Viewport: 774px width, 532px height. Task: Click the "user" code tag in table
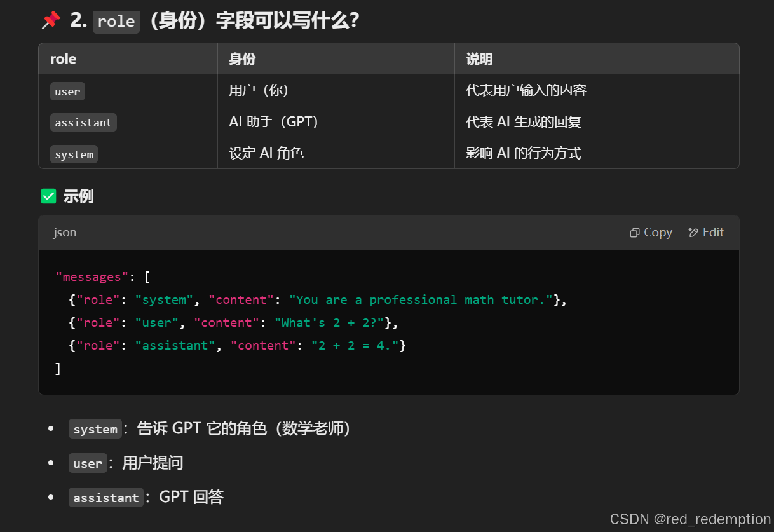[67, 92]
